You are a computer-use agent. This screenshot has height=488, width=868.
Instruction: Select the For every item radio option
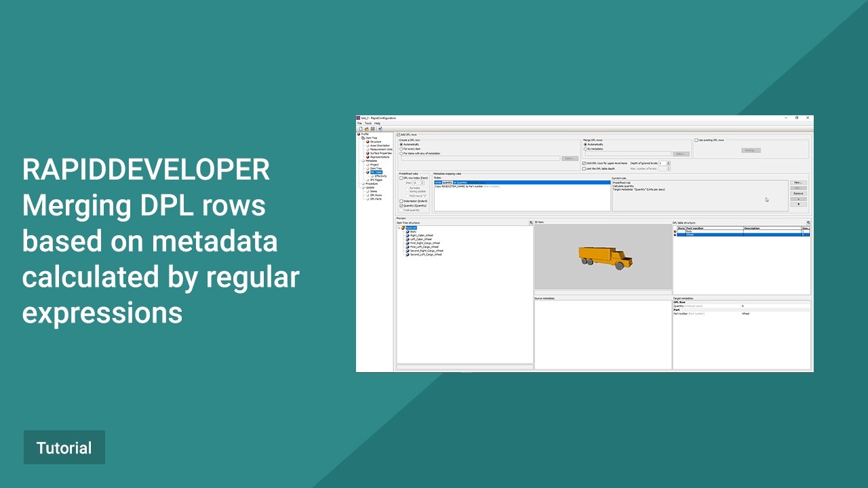tap(401, 149)
